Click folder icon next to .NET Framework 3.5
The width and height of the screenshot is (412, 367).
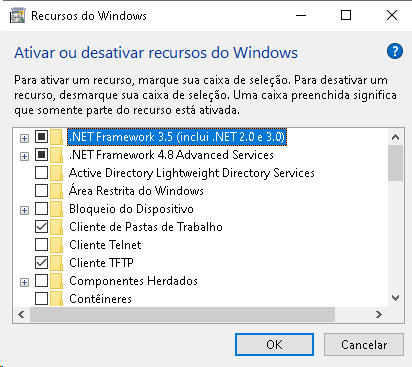click(x=57, y=137)
